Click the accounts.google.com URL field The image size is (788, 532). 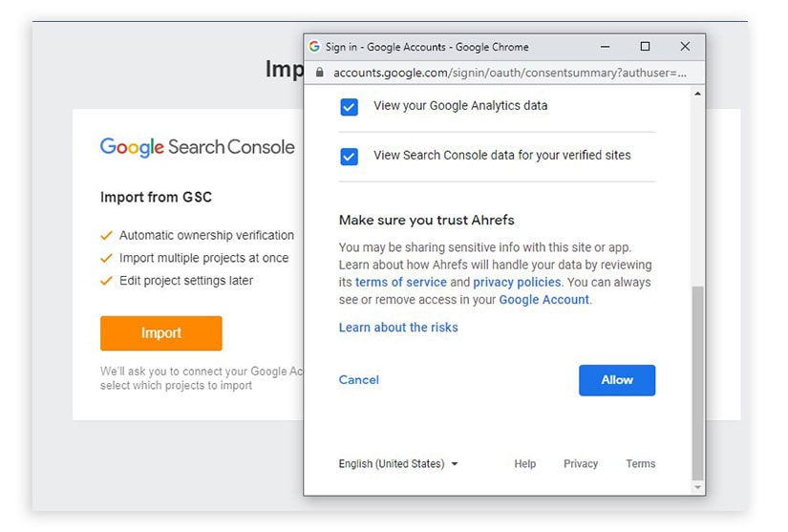[x=506, y=73]
